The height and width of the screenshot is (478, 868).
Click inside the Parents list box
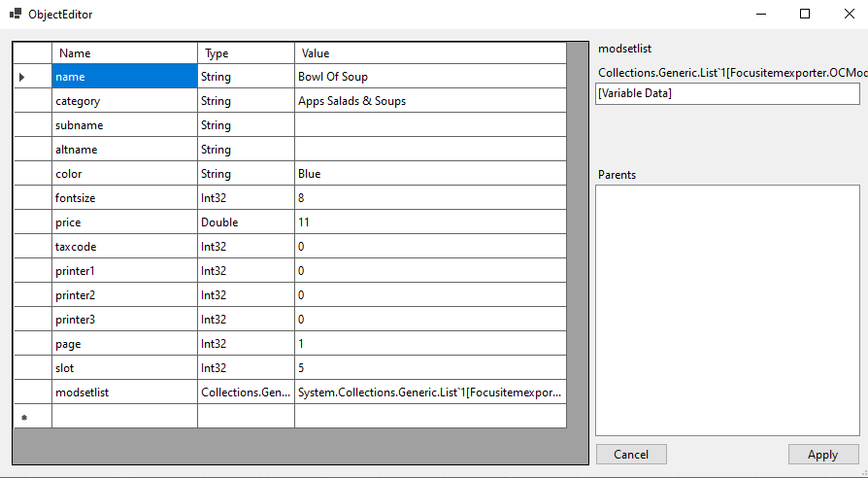point(727,310)
